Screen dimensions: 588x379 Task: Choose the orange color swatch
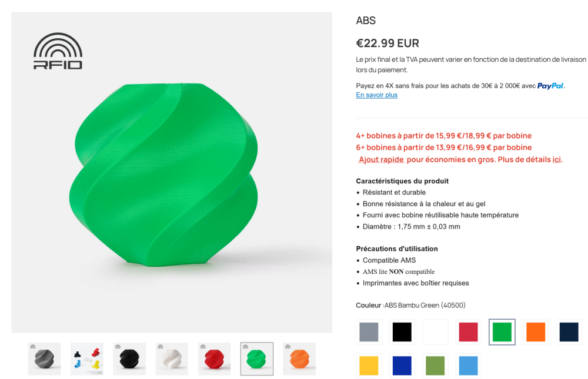tap(536, 332)
